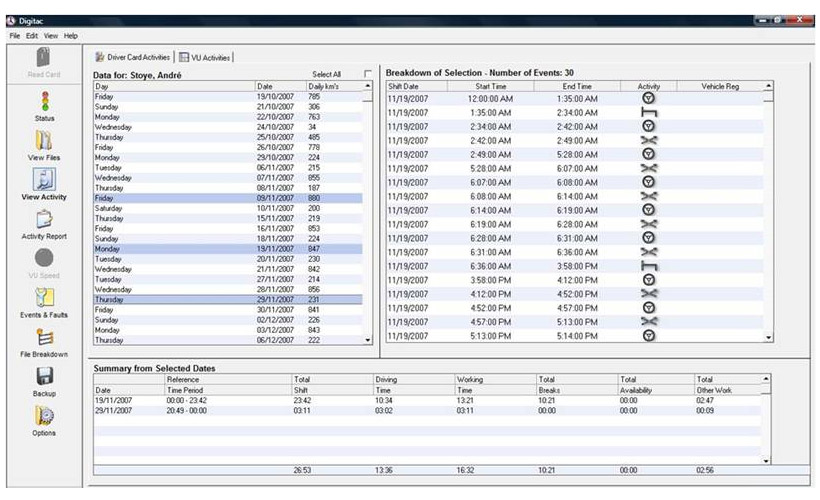Select Thursday 29/11/2007 row
820x500 pixels.
pos(228,300)
